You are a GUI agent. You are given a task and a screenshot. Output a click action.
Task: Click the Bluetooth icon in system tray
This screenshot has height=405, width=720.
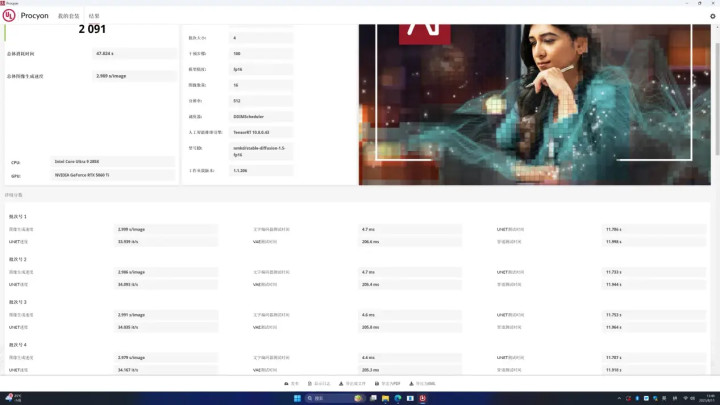tap(637, 398)
